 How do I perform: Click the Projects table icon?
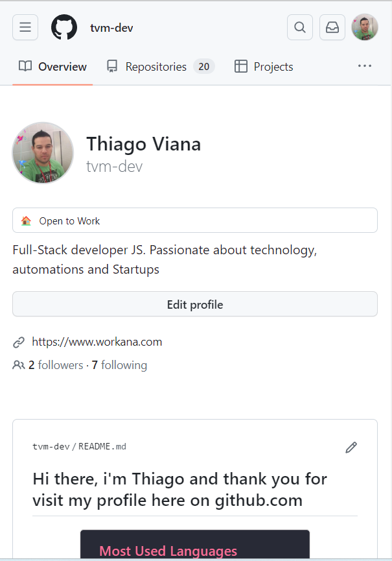tap(241, 66)
